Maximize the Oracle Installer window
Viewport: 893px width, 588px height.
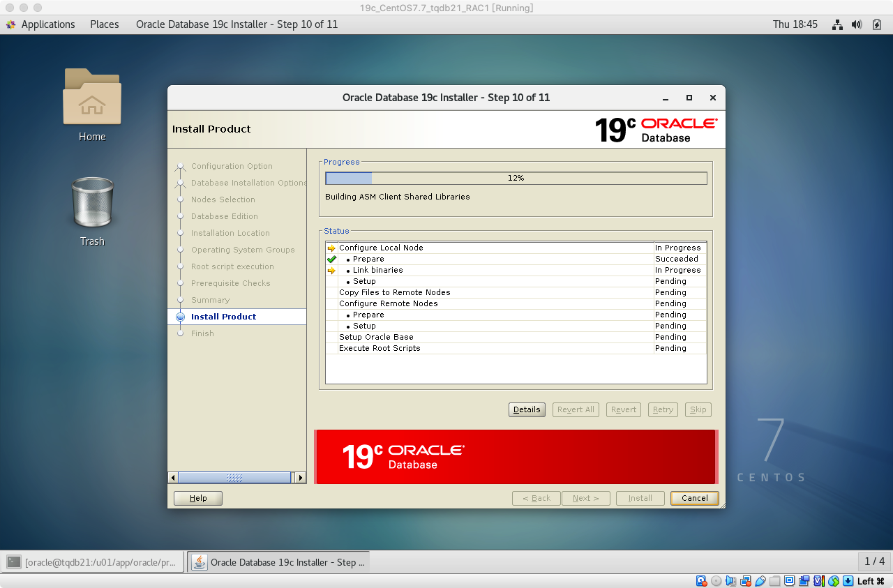[x=689, y=98]
